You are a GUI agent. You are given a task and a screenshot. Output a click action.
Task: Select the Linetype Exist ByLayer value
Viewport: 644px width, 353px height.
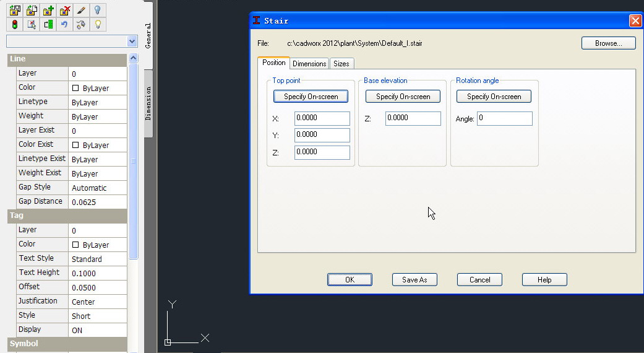pos(97,159)
